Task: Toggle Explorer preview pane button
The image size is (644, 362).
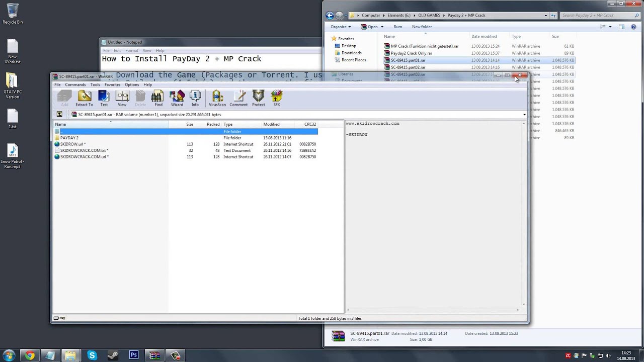Action: coord(621,27)
